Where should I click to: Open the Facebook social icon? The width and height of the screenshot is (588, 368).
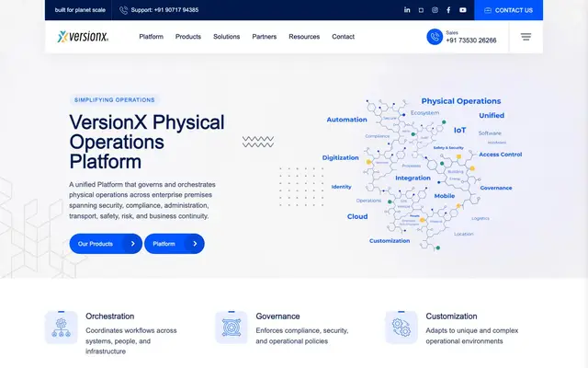448,10
